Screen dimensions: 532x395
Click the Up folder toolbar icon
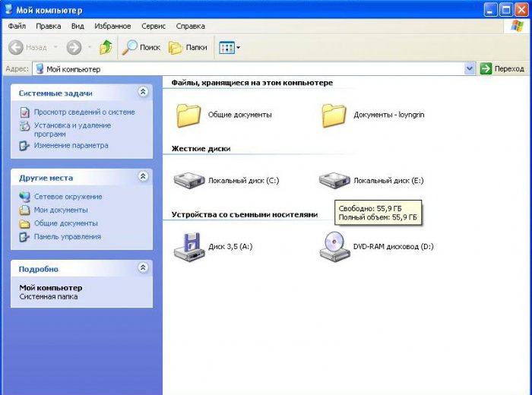click(106, 47)
